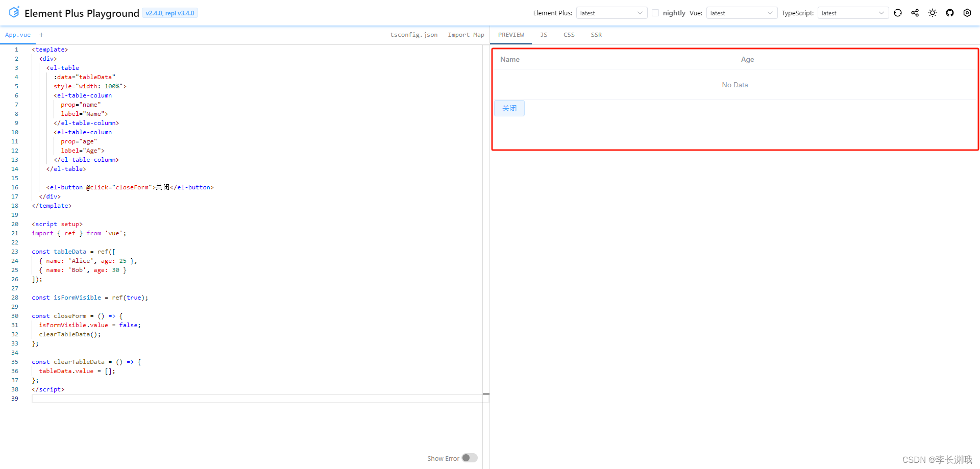Switch to the JS output tab
This screenshot has width=980, height=469.
(x=544, y=35)
